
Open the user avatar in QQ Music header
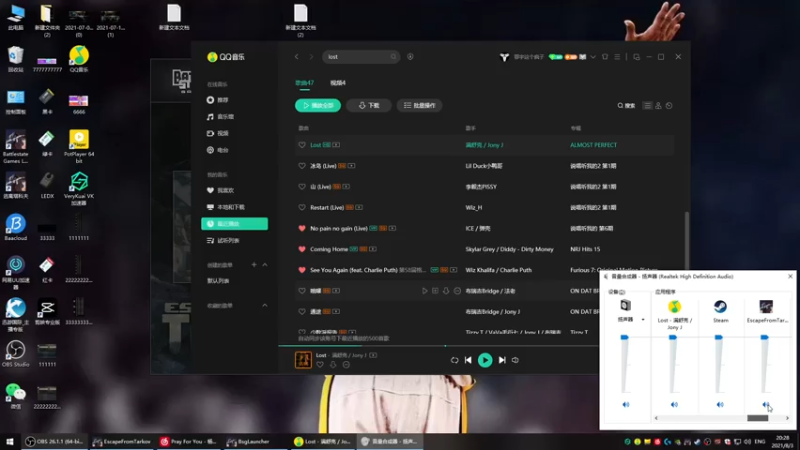point(504,57)
